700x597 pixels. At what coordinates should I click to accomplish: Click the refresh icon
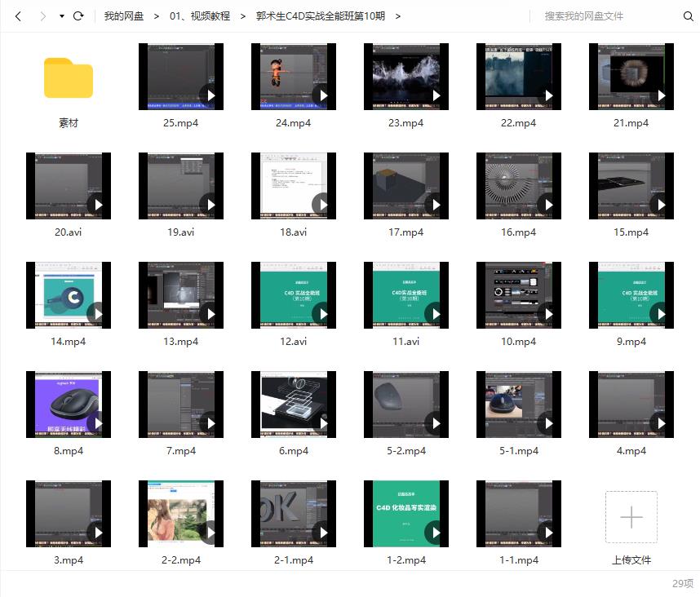point(78,16)
